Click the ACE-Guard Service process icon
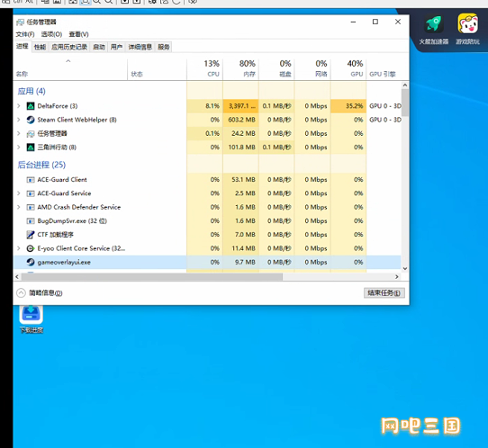This screenshot has width=488, height=448. [31, 193]
